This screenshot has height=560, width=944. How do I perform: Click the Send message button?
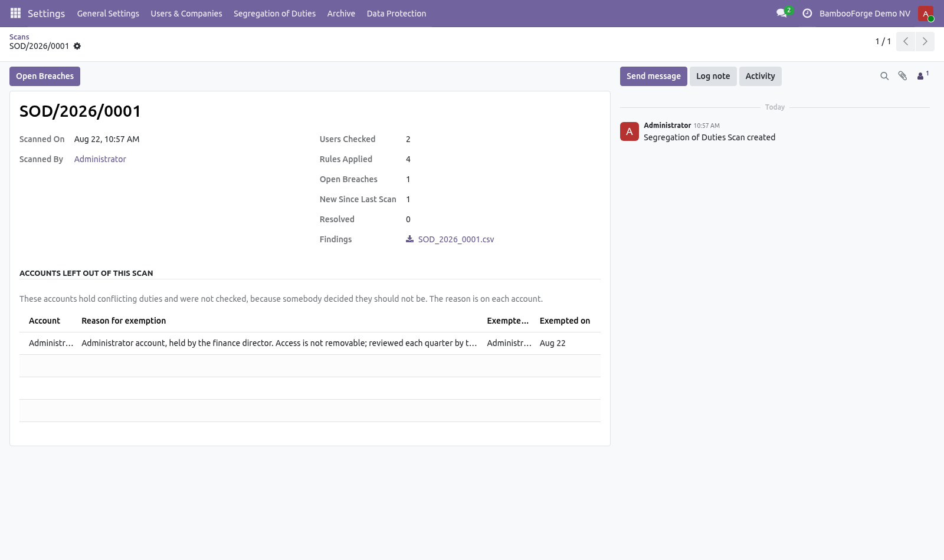coord(653,76)
